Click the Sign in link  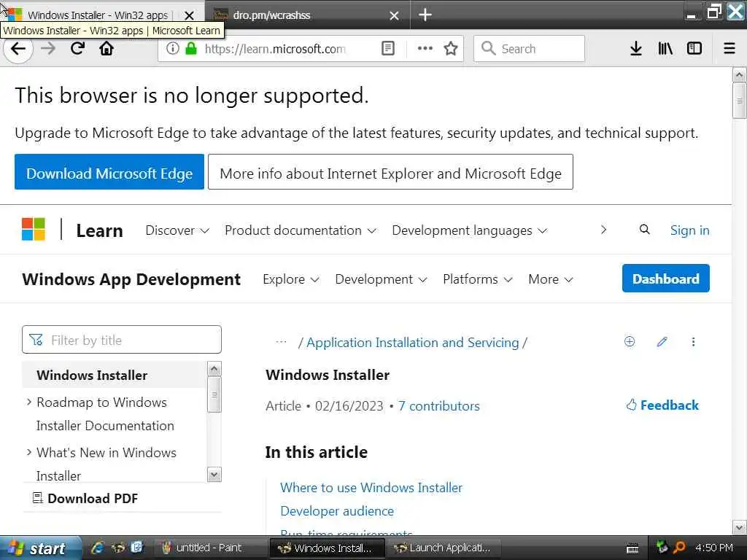(689, 230)
